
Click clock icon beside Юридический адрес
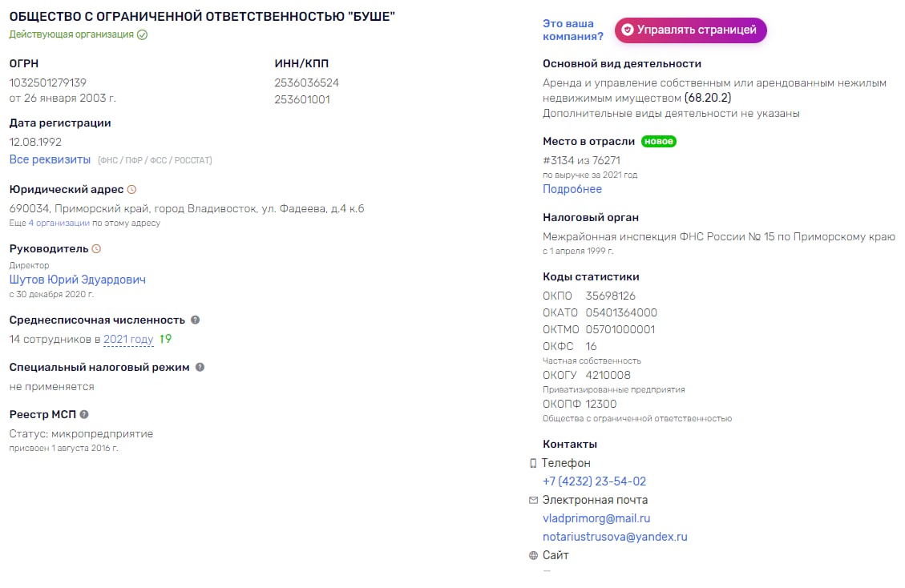(x=131, y=189)
